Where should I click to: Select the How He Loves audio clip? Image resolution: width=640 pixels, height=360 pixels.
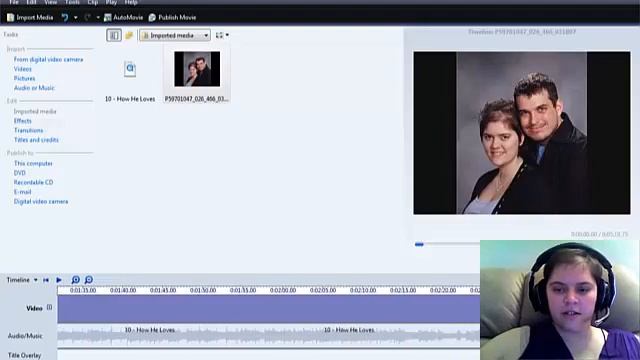269,336
